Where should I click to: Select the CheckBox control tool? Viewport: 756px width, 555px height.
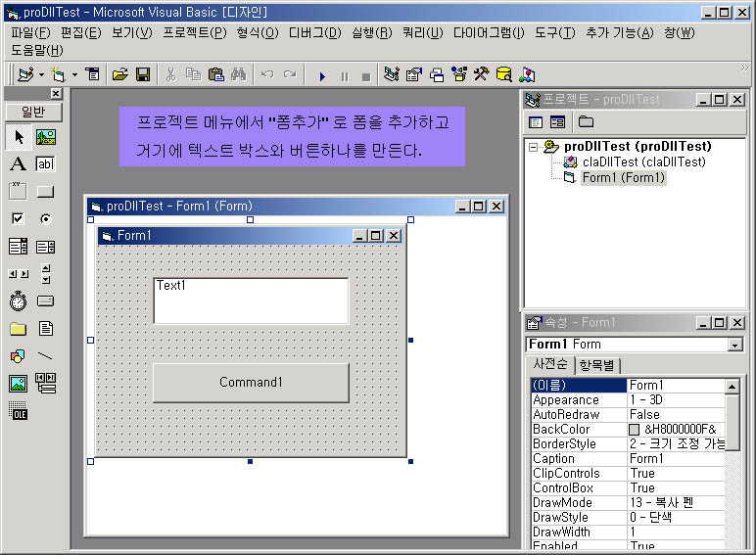click(x=19, y=218)
